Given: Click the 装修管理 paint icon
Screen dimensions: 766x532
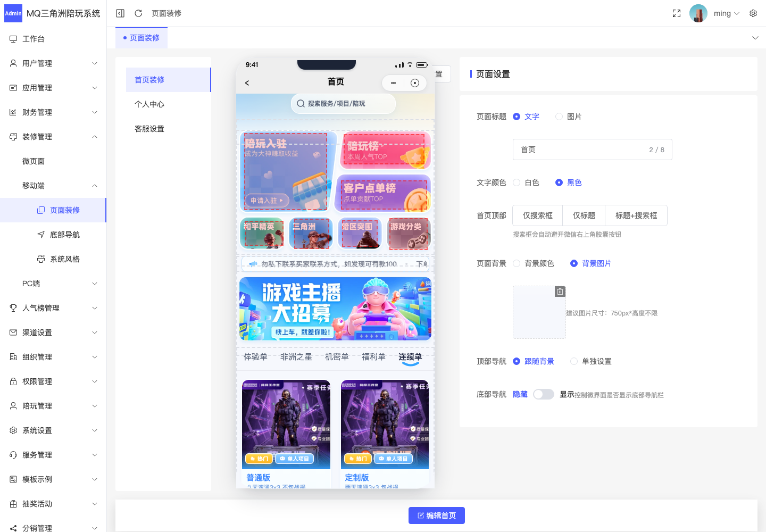Looking at the screenshot, I should pos(13,137).
